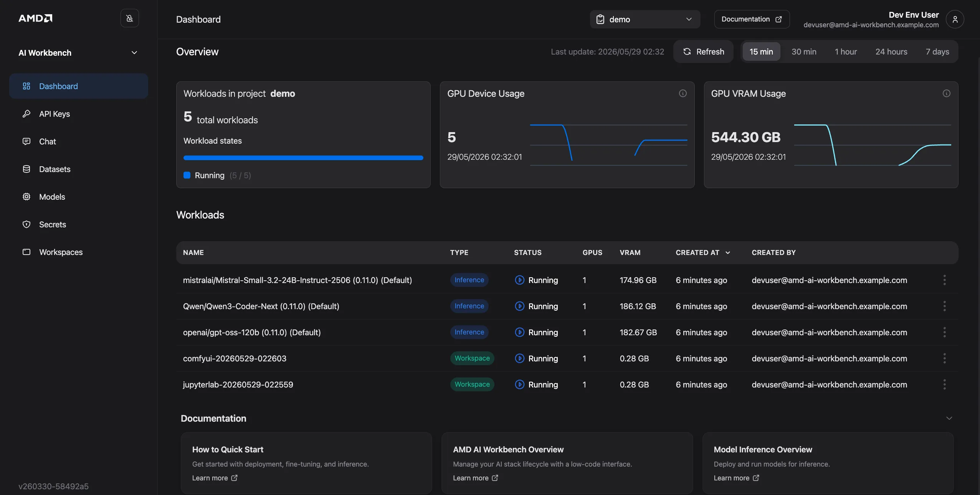Select the 24 hours time range
Viewport: 980px width, 495px height.
click(891, 51)
